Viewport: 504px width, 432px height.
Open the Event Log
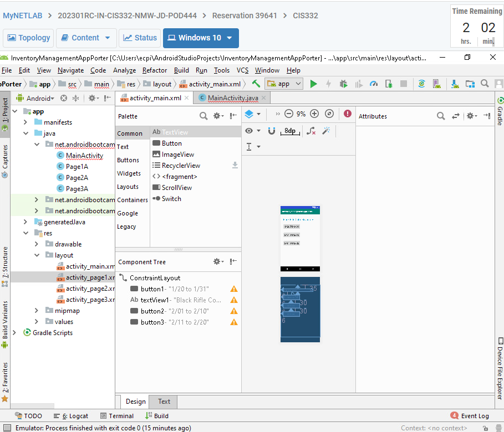(x=470, y=416)
